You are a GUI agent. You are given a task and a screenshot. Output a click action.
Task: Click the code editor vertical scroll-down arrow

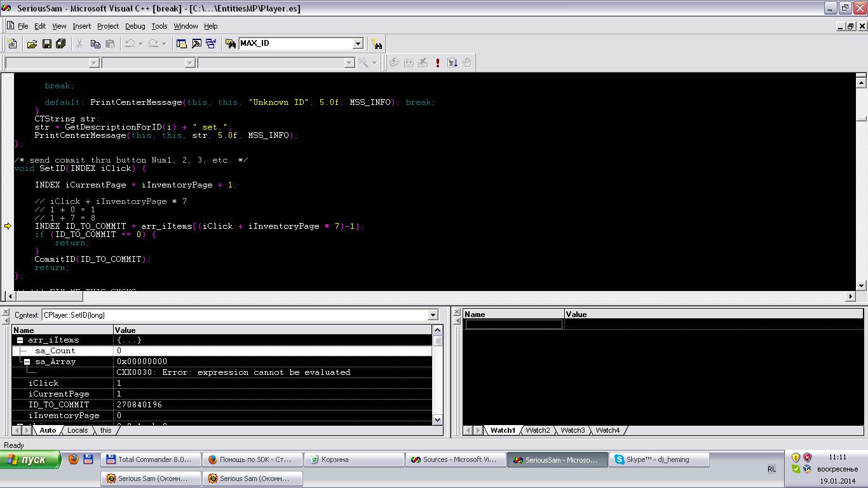click(862, 286)
